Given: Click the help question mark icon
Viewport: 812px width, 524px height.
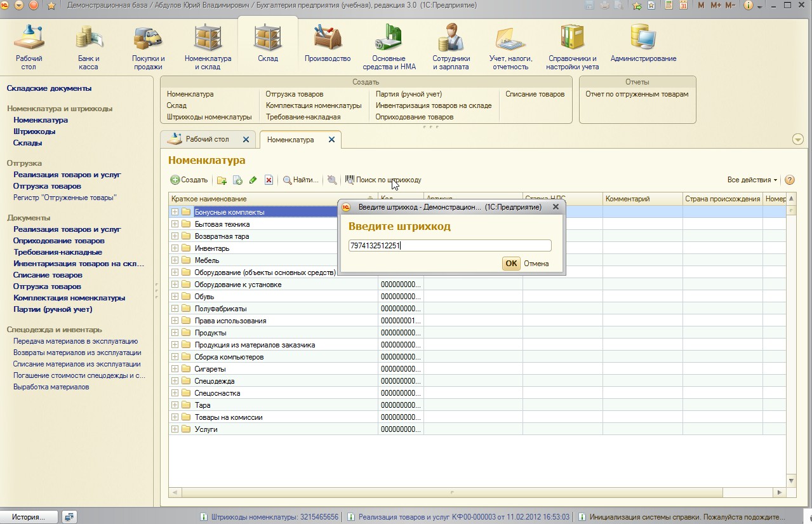Looking at the screenshot, I should 790,180.
